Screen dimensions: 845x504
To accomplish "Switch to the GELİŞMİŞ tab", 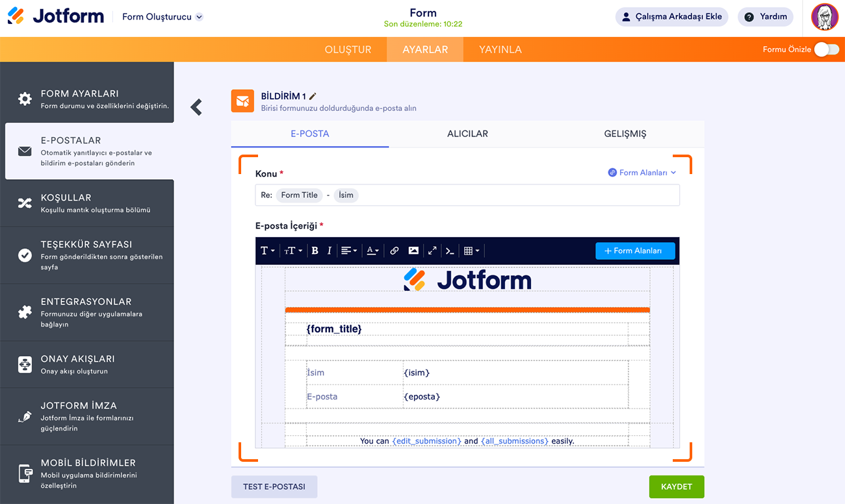I will pos(625,134).
